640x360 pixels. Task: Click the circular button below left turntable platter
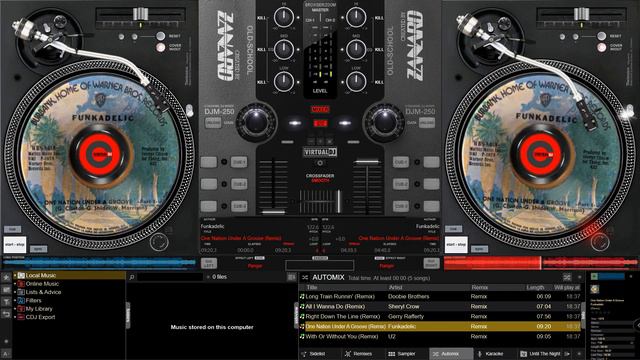click(159, 242)
